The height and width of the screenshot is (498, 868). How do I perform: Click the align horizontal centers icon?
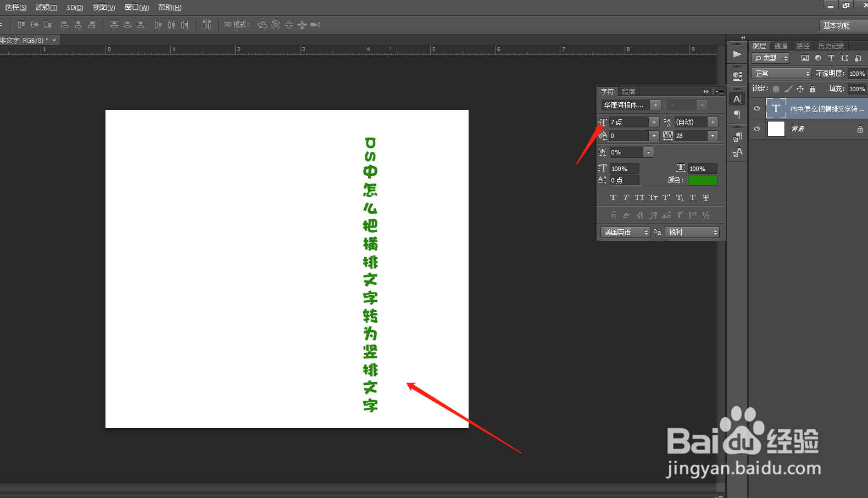(x=78, y=25)
